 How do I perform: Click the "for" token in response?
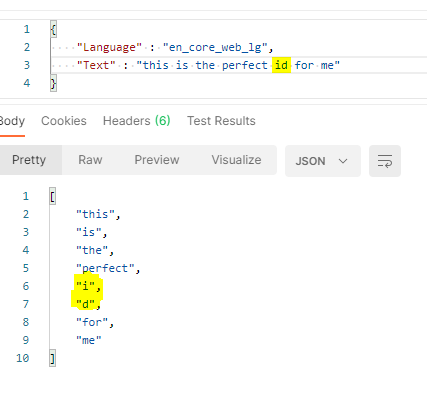92,322
